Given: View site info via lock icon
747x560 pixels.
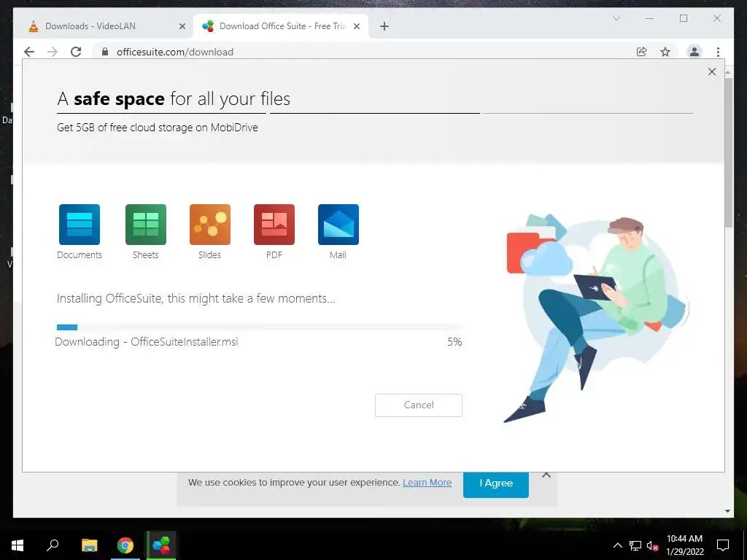Looking at the screenshot, I should click(x=105, y=52).
